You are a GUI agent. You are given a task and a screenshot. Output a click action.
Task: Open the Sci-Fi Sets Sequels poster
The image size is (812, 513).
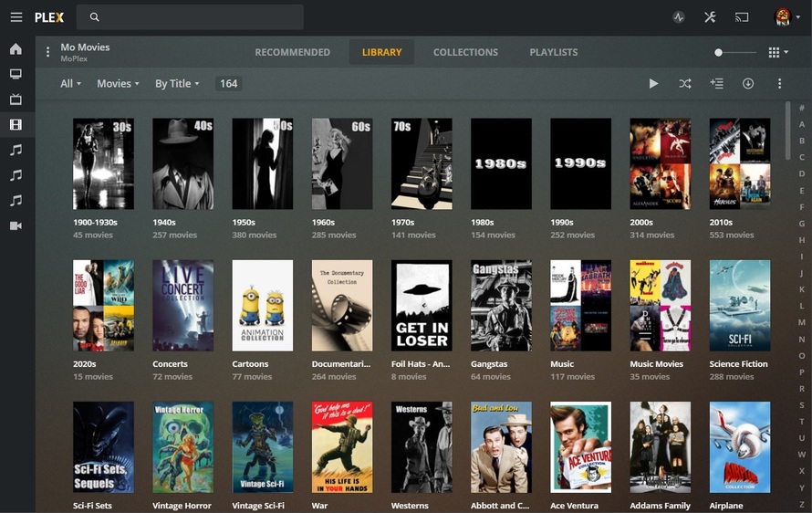[x=103, y=447]
